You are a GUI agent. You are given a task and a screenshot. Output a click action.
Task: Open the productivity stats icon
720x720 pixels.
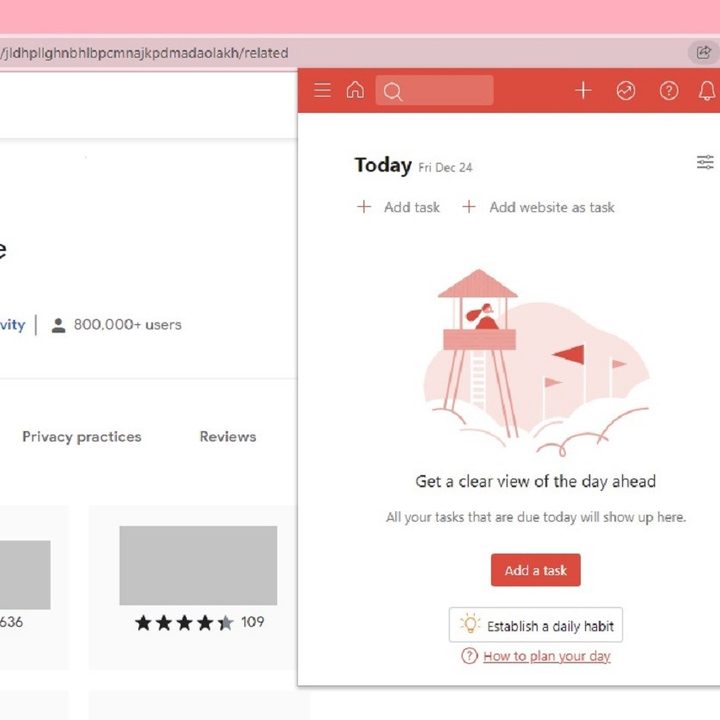tap(626, 90)
